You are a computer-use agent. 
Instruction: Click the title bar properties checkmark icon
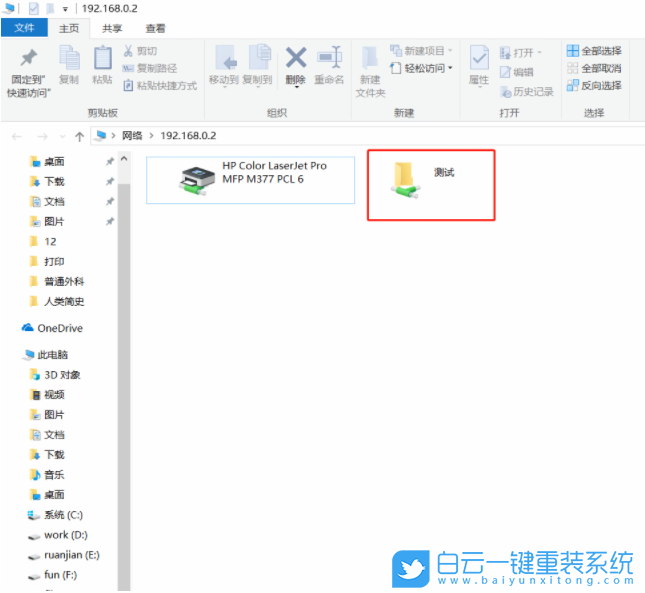pyautogui.click(x=34, y=8)
